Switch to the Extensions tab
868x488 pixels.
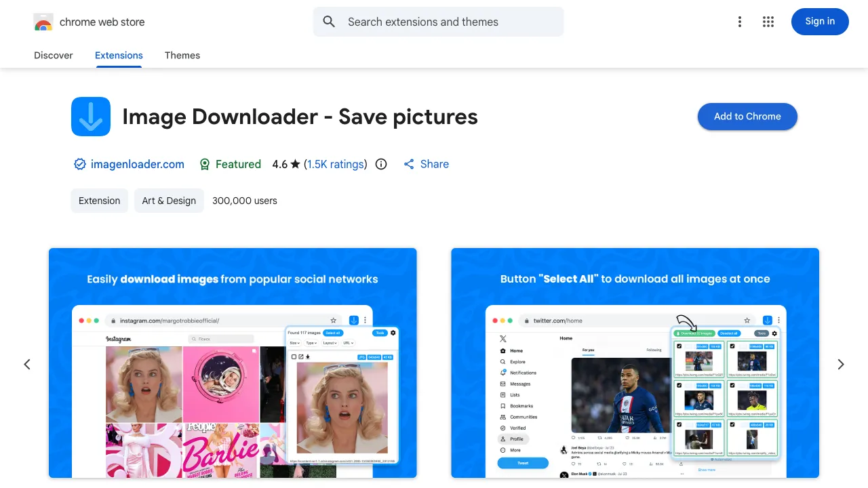pyautogui.click(x=119, y=56)
